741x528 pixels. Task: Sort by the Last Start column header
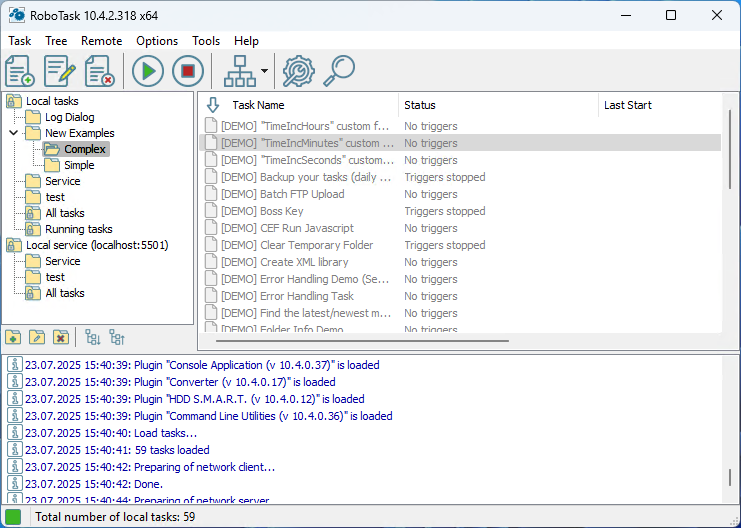coord(628,105)
